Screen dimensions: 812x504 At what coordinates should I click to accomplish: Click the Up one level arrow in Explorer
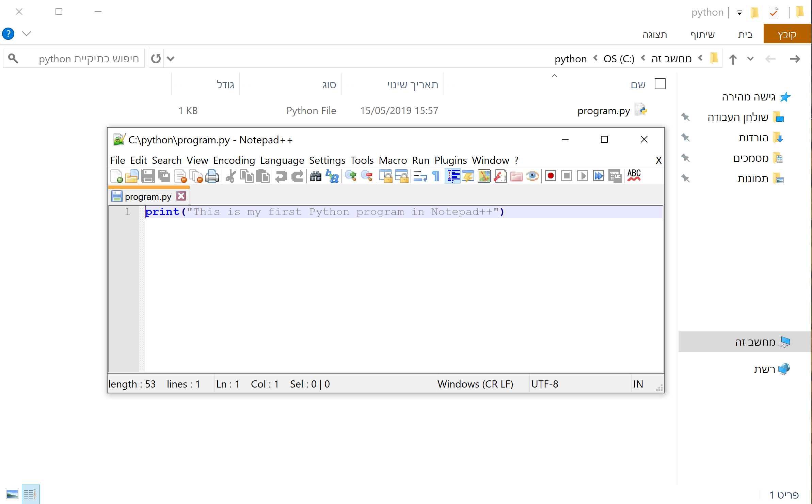pyautogui.click(x=733, y=59)
